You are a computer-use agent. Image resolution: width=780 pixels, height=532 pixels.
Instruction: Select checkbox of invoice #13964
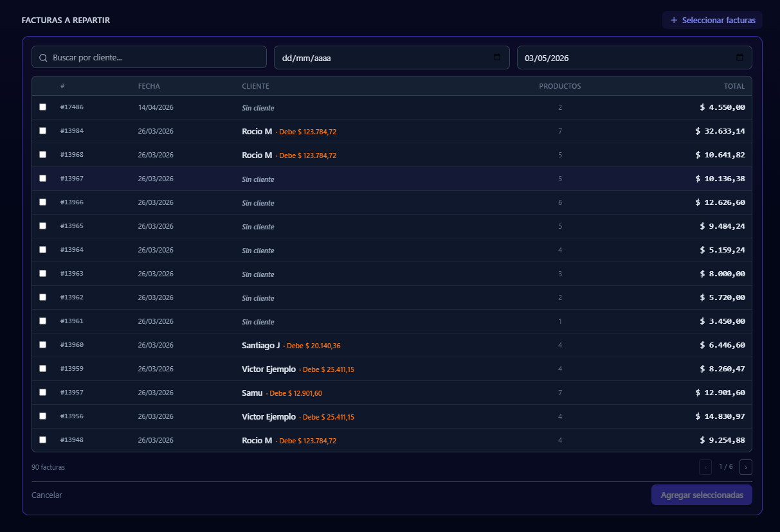click(42, 249)
